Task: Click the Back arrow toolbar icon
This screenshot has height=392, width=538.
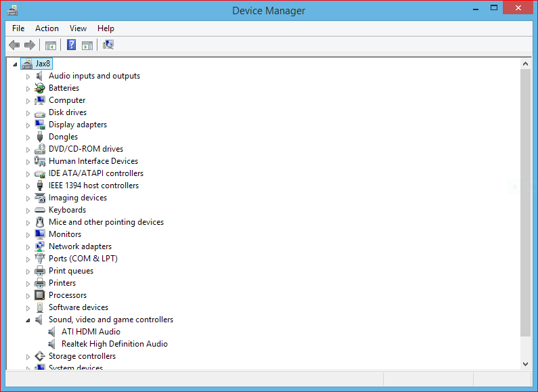Action: pos(14,45)
